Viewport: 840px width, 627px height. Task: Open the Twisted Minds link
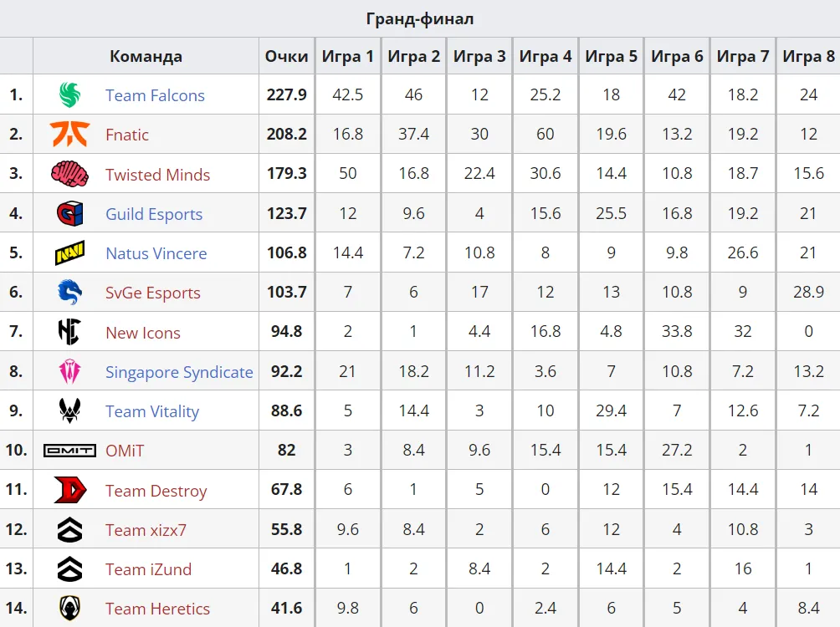(x=157, y=175)
